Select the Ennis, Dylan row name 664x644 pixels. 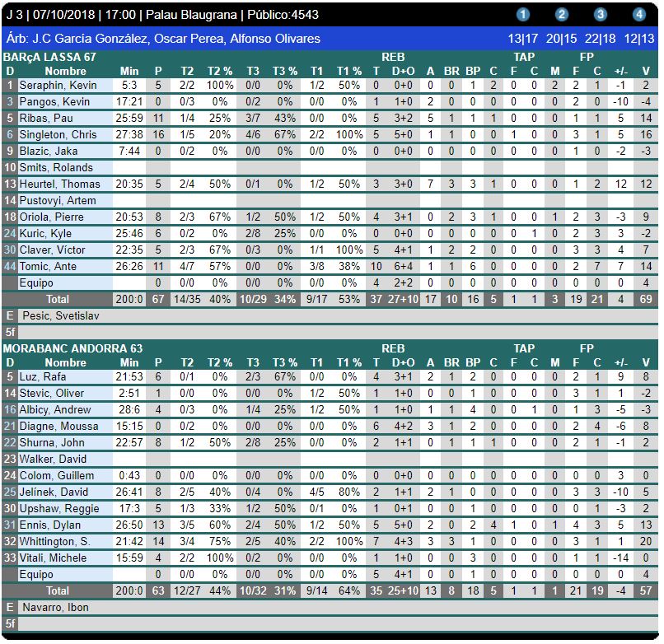pos(50,525)
